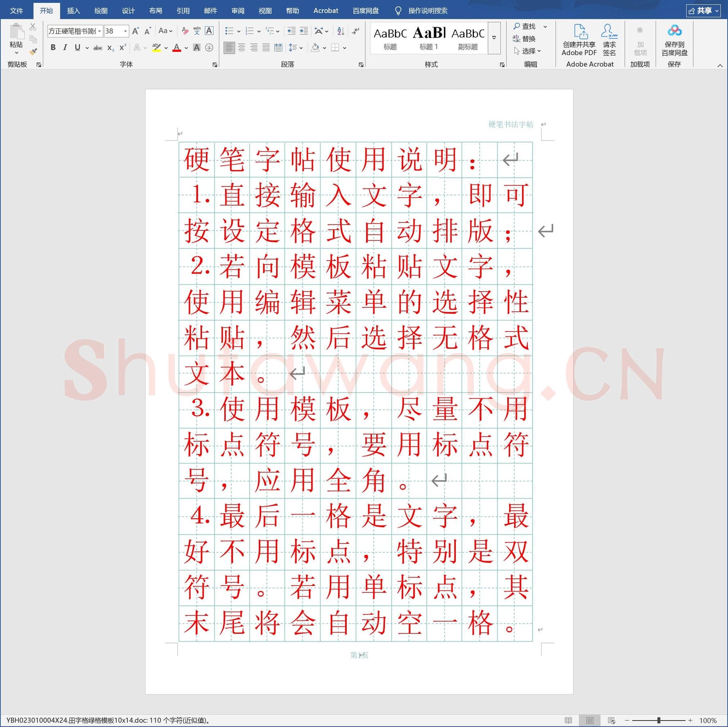Open the Acrobat tab
Screen dimensions: 728x727
[x=326, y=11]
